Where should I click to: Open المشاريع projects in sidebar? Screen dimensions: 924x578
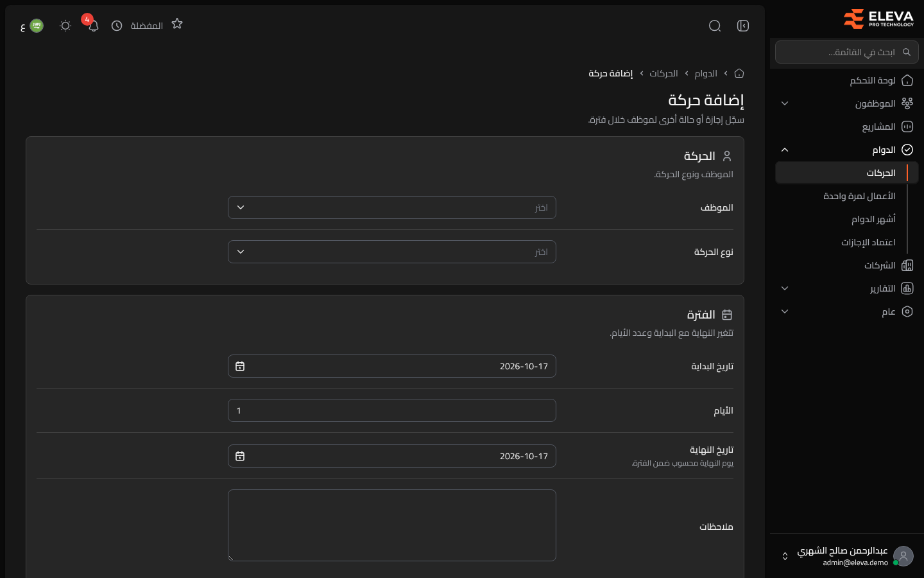pyautogui.click(x=847, y=127)
